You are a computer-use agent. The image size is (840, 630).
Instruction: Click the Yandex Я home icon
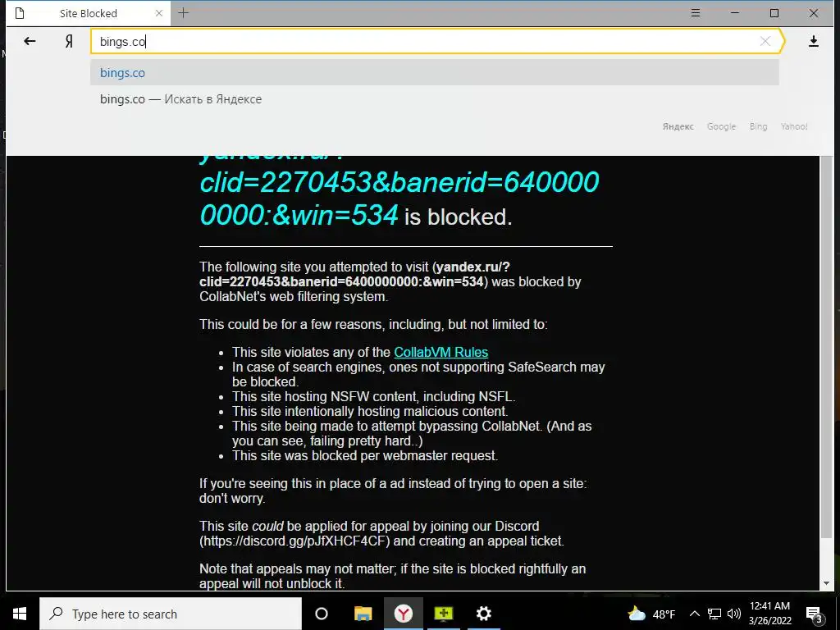[69, 41]
